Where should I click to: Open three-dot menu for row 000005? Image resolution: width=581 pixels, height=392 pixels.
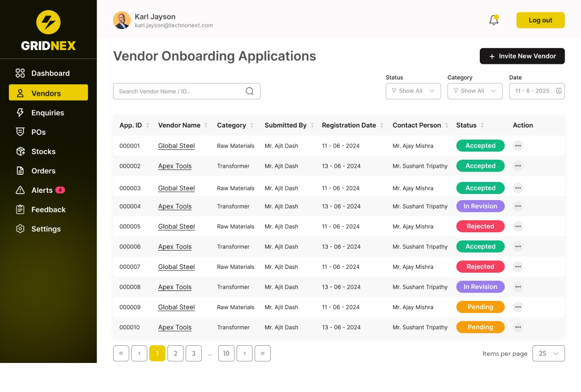point(518,226)
